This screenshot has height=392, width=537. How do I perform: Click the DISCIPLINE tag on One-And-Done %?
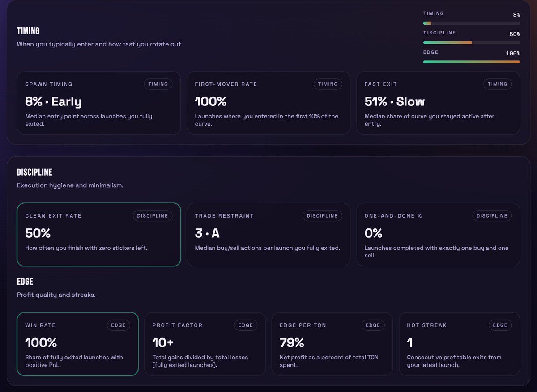pyautogui.click(x=492, y=216)
